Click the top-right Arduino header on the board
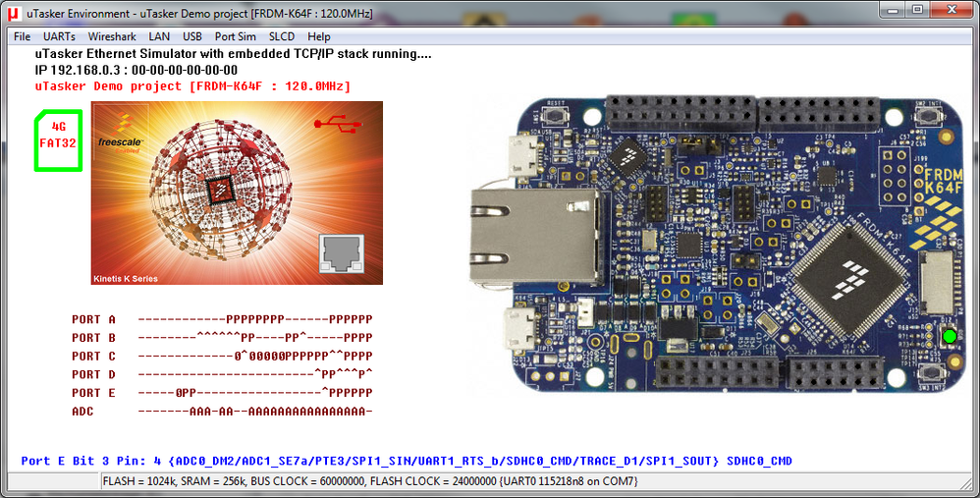The width and height of the screenshot is (980, 498). tap(819, 114)
